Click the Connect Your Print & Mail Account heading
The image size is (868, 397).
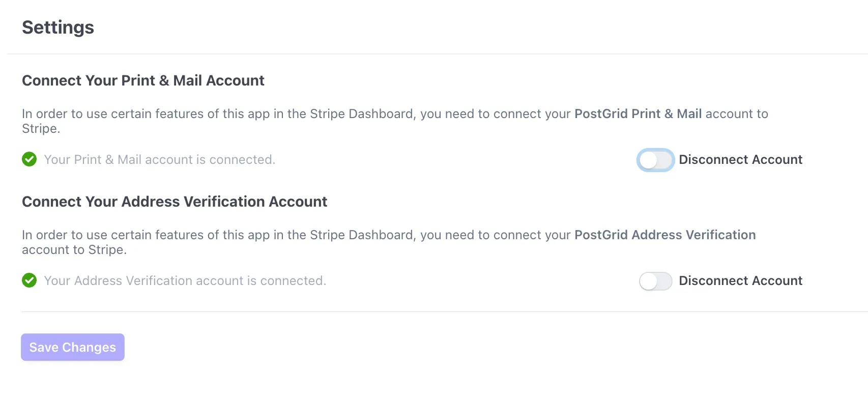(x=143, y=80)
